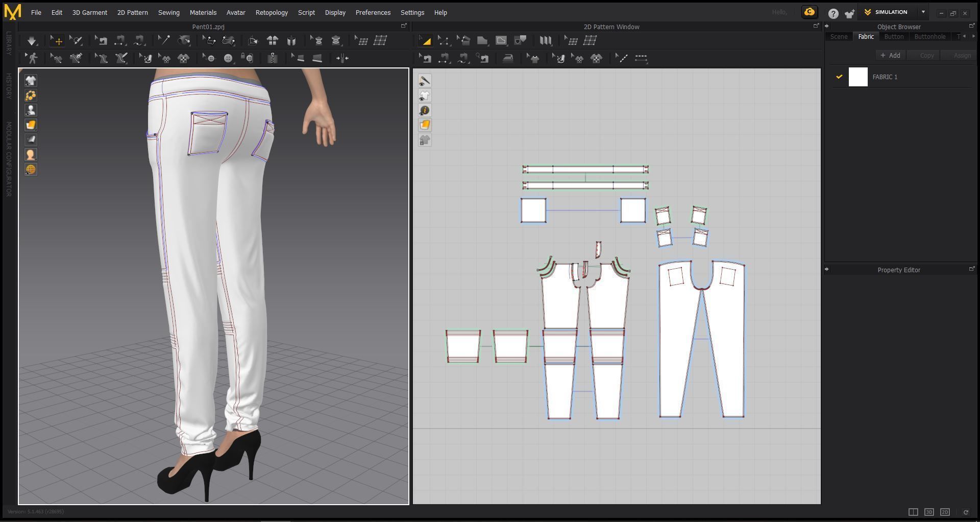Select the Steam iron tool in 2D toolbar
Image resolution: width=980 pixels, height=522 pixels.
pos(508,58)
